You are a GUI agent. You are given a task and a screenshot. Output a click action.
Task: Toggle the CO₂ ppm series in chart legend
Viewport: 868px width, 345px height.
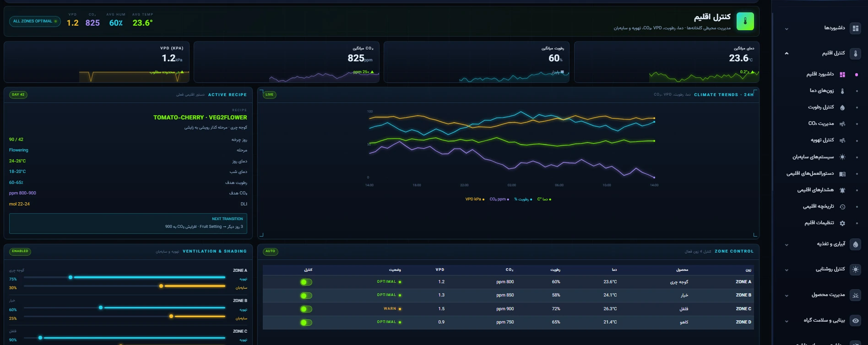(499, 199)
